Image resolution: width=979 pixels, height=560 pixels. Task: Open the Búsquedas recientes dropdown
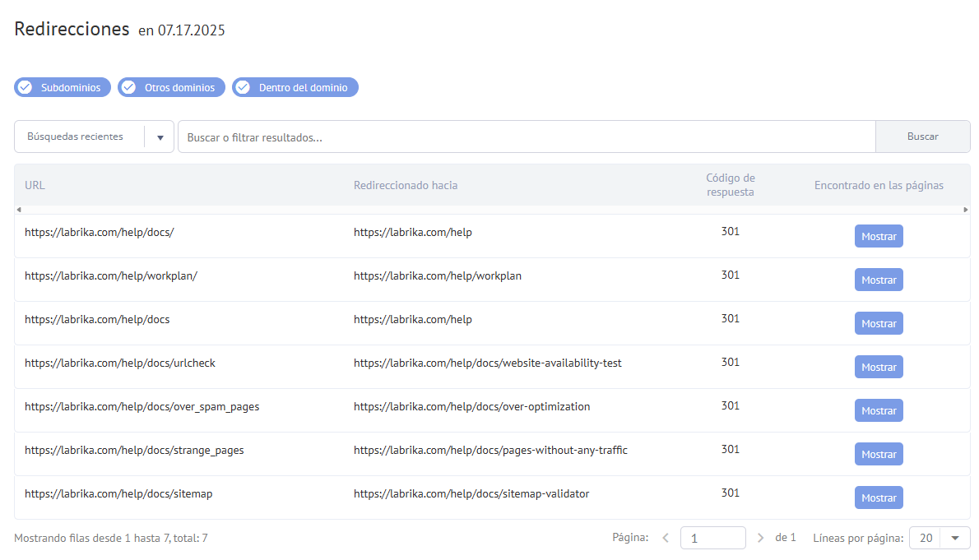[x=94, y=137]
